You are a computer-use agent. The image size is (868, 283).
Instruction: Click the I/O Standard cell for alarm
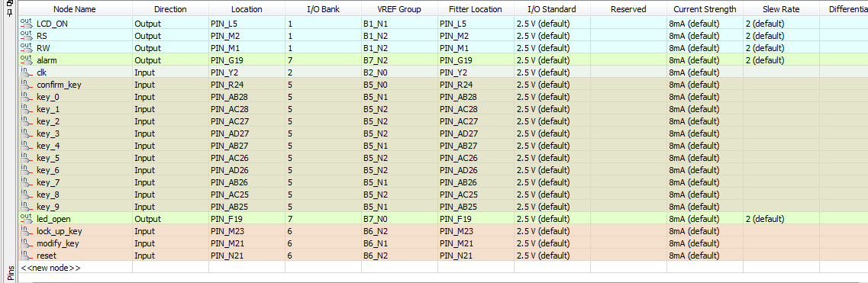553,60
